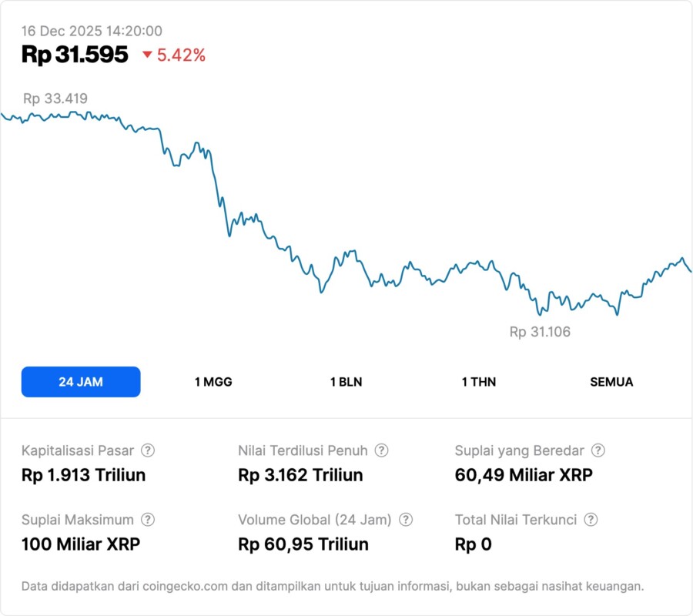Show the 1 THN price chart
693x616 pixels.
[479, 382]
